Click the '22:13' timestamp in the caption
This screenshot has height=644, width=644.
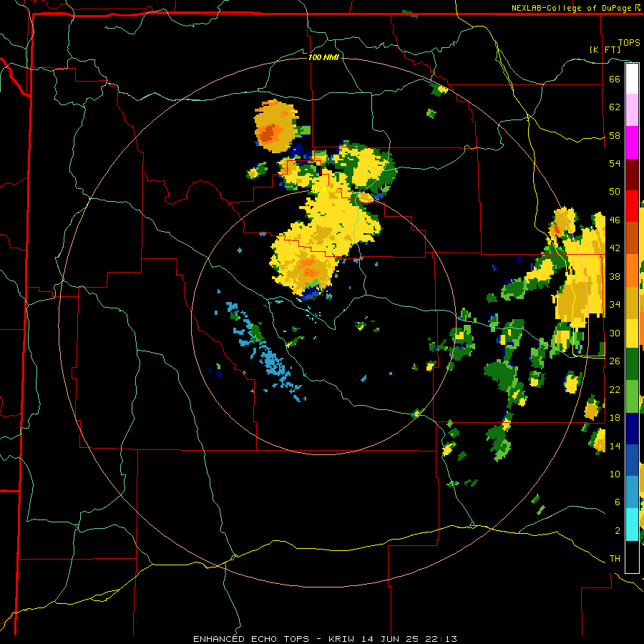tap(442, 639)
